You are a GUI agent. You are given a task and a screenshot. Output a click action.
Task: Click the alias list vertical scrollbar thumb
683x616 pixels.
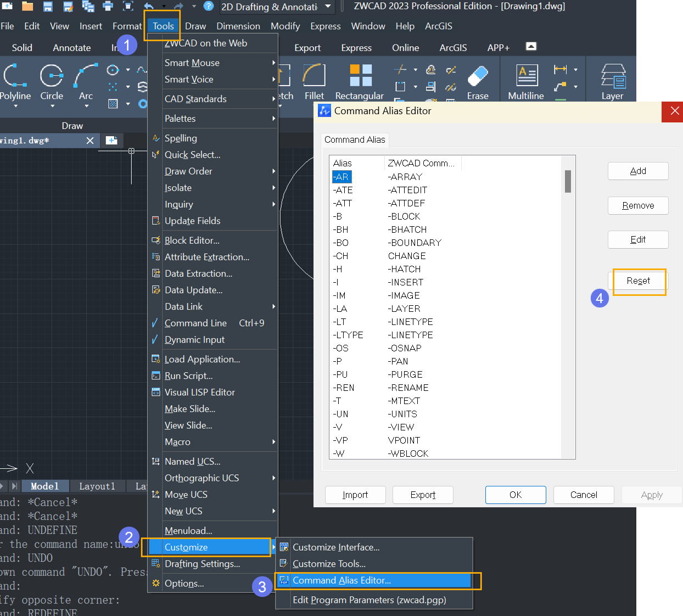[x=568, y=181]
